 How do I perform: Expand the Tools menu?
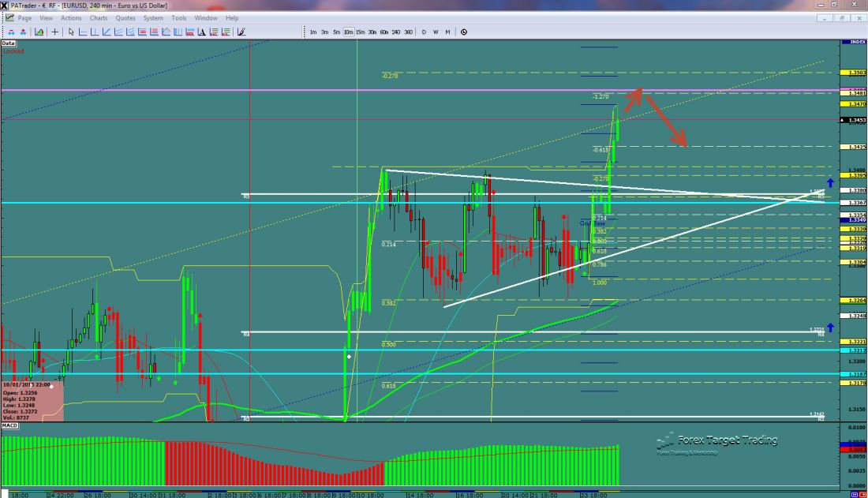coord(179,17)
